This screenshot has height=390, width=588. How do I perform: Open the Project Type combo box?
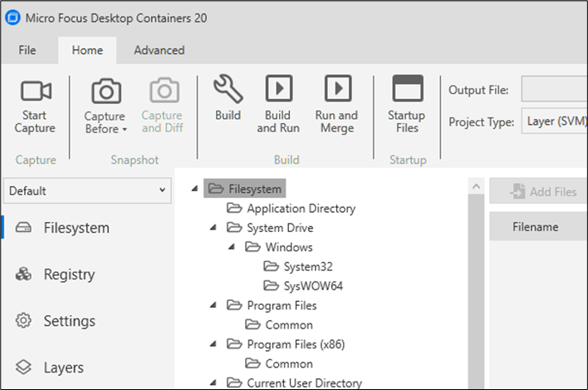[555, 121]
